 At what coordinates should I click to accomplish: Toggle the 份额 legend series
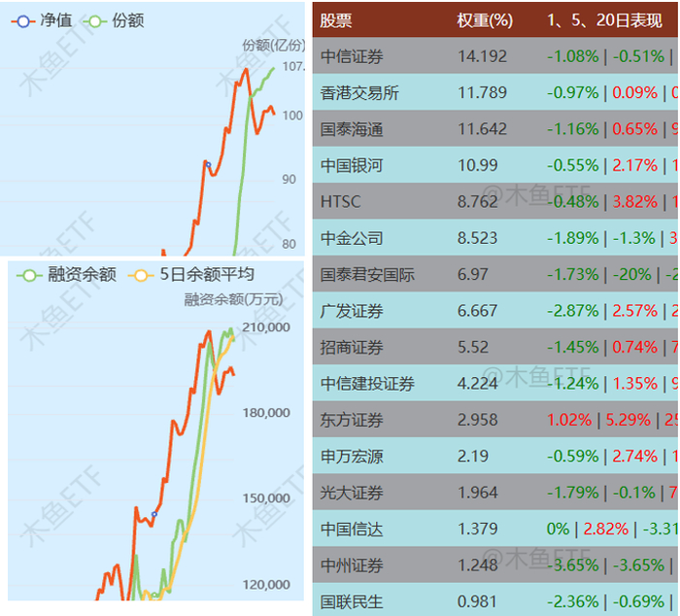[x=114, y=20]
